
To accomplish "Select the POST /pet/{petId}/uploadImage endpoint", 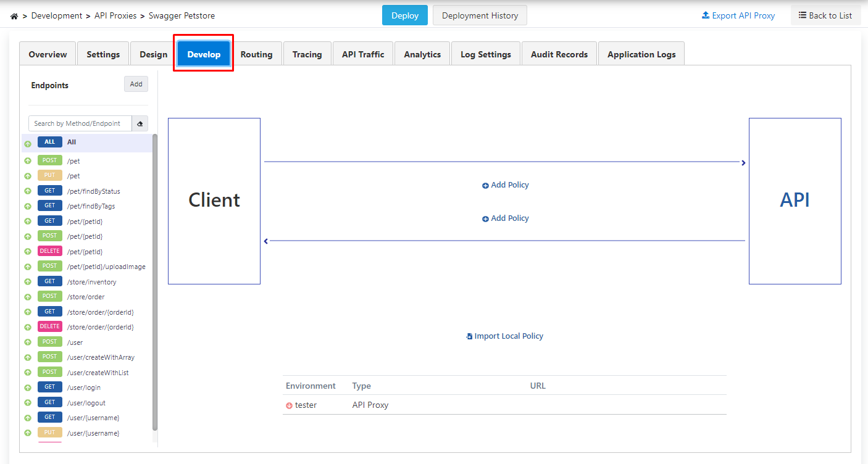I will (x=106, y=267).
